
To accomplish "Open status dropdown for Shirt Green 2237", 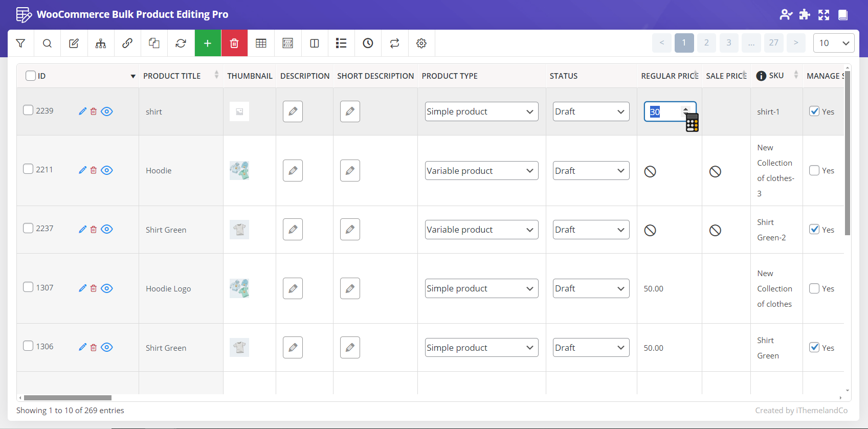I will (x=591, y=230).
